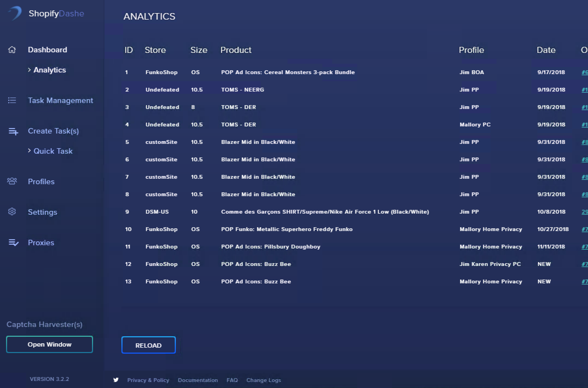Click profile 'Jim Karen Privacy PC'
Image resolution: width=588 pixels, height=388 pixels.
[490, 264]
